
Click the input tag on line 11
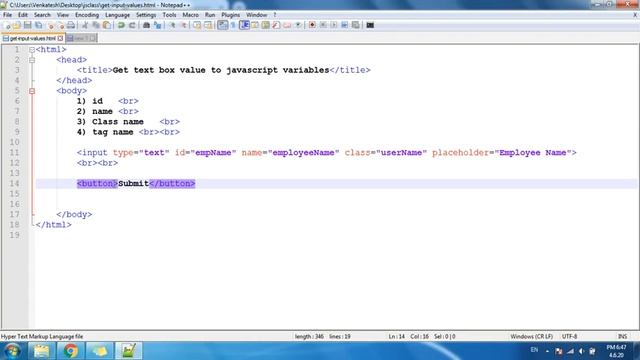point(327,153)
